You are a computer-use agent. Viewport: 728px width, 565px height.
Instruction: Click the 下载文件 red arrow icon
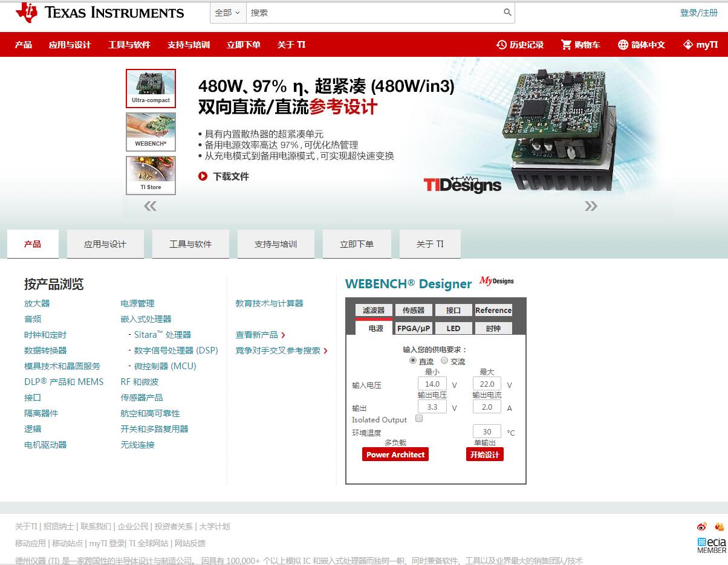point(203,176)
